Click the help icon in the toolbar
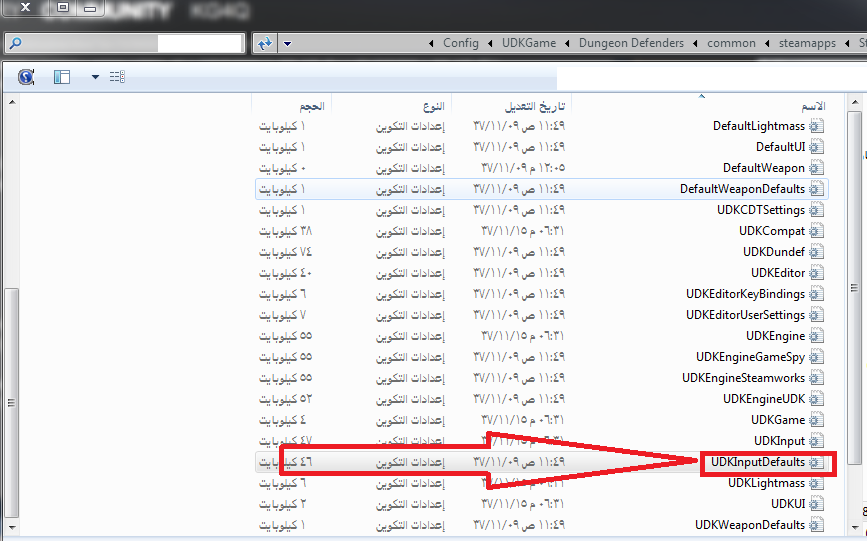Image resolution: width=867 pixels, height=541 pixels. 26,77
